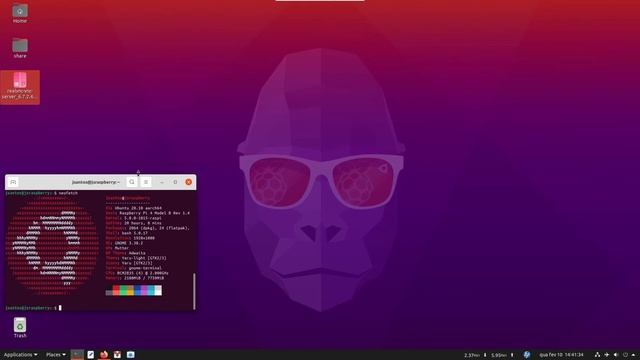
Task: Open the screenshot-style panel launcher icon
Action: click(131, 355)
